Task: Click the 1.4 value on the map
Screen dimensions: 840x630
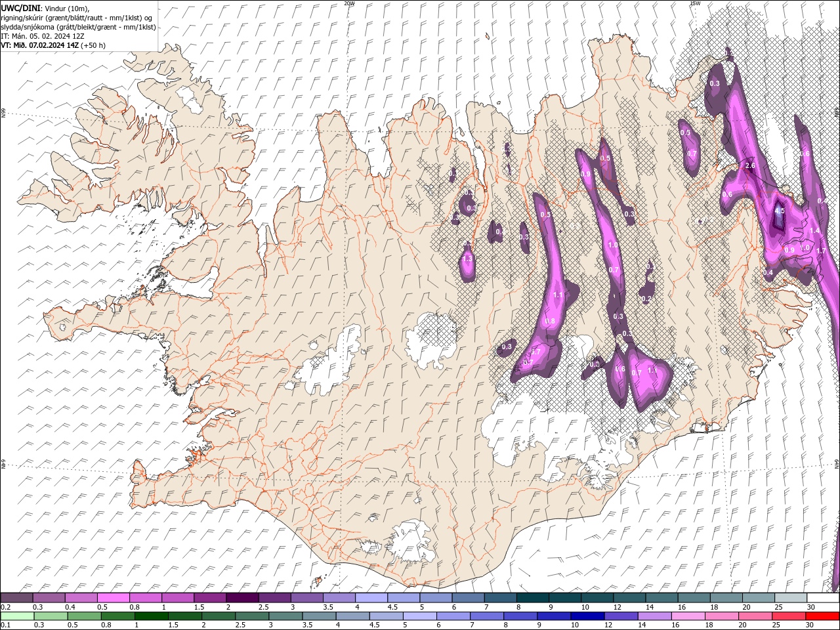Action: (814, 231)
